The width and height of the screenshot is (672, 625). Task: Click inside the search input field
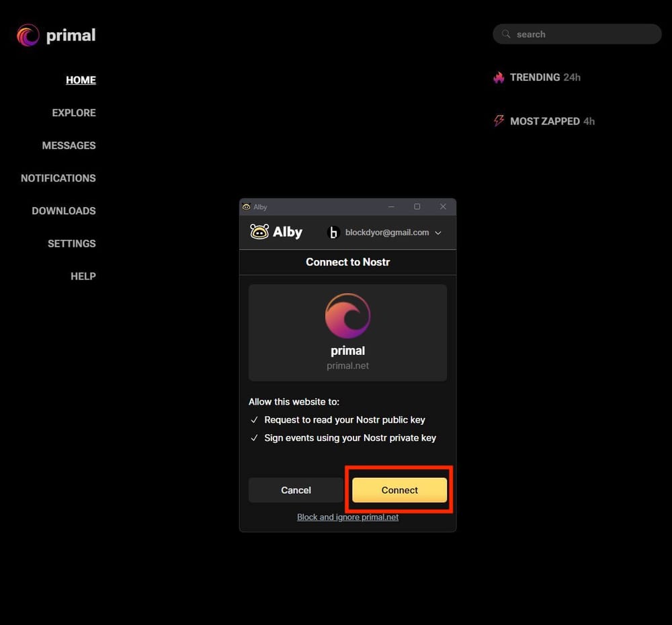(578, 34)
